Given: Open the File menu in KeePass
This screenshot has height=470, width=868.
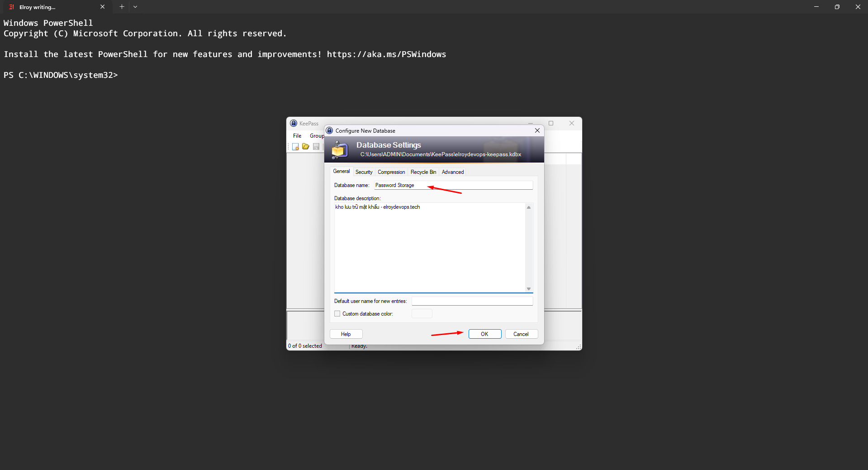Looking at the screenshot, I should point(297,136).
